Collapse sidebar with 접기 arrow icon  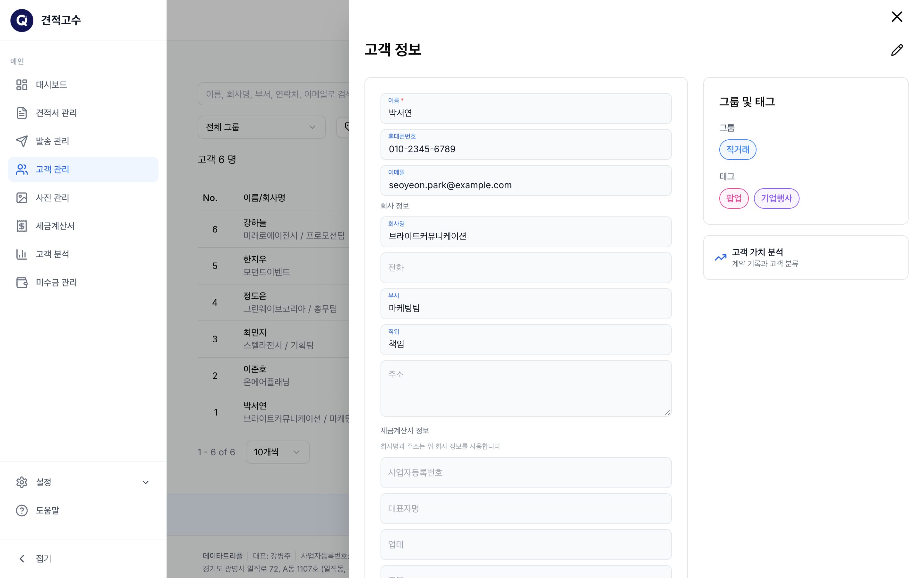point(22,558)
